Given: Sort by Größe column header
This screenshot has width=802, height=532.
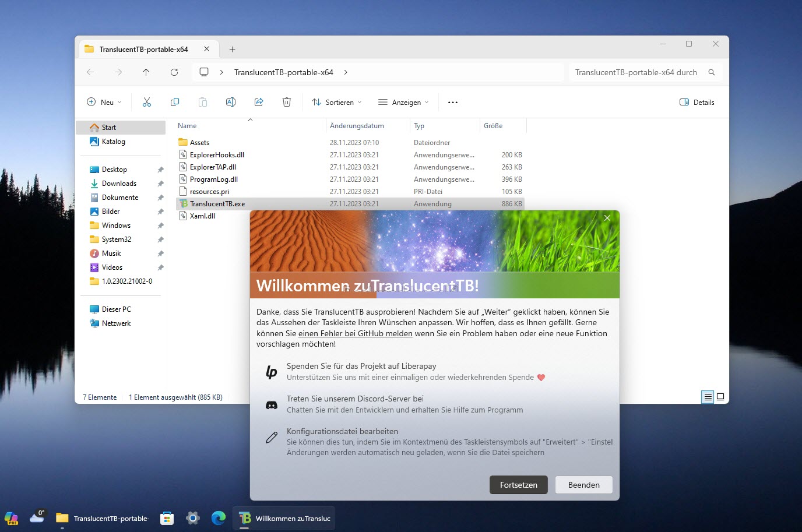Looking at the screenshot, I should pyautogui.click(x=493, y=126).
